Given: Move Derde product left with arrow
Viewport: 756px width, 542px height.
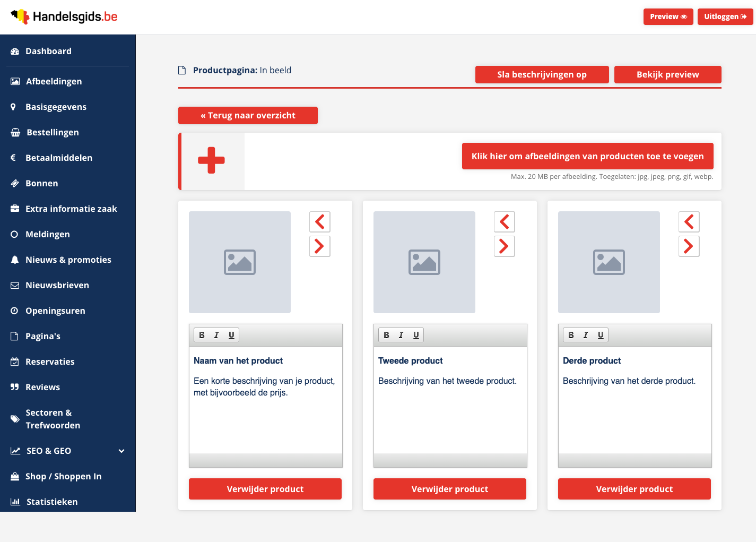Looking at the screenshot, I should (689, 222).
